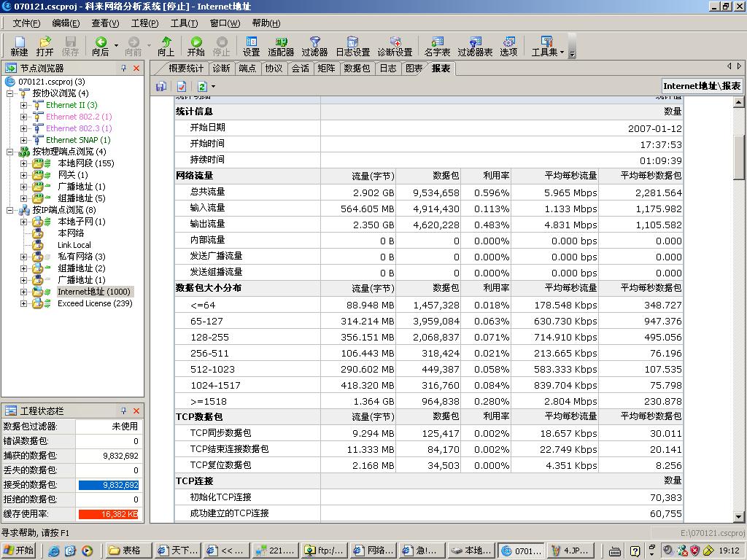Select Exceed License node in tree
The image size is (747, 560).
coord(95,303)
